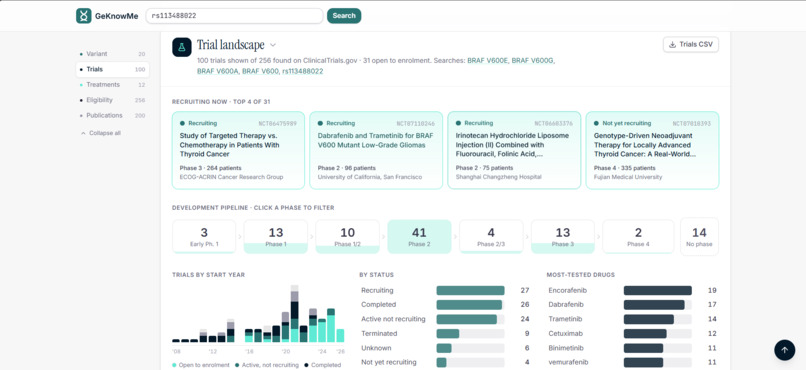Click the Trial landscape flask icon

[182, 47]
